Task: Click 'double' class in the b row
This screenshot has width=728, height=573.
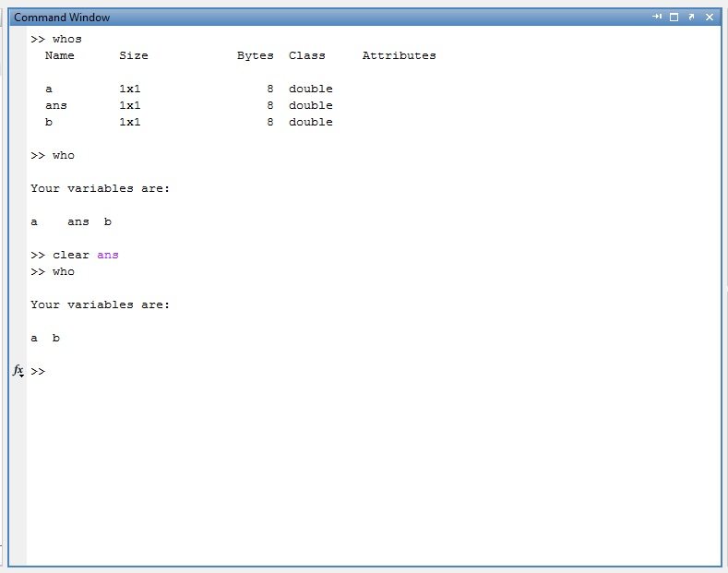Action: (x=311, y=122)
